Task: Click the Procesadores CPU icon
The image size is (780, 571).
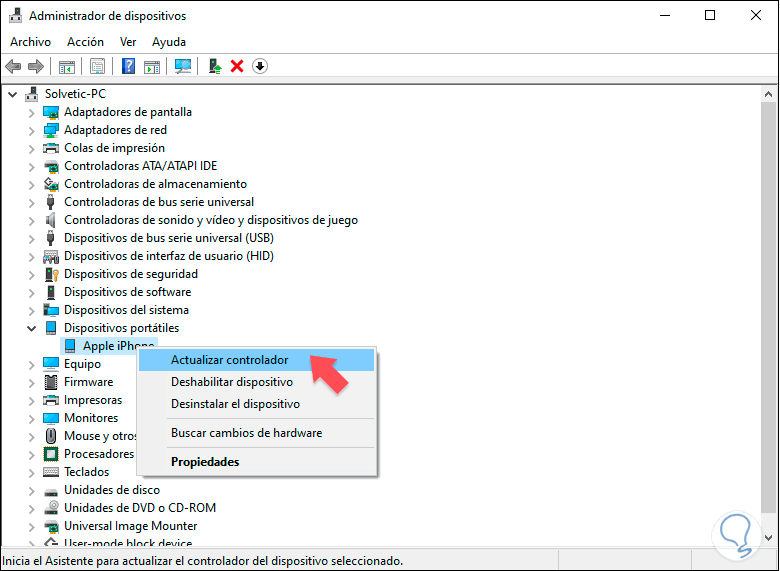Action: pos(51,454)
